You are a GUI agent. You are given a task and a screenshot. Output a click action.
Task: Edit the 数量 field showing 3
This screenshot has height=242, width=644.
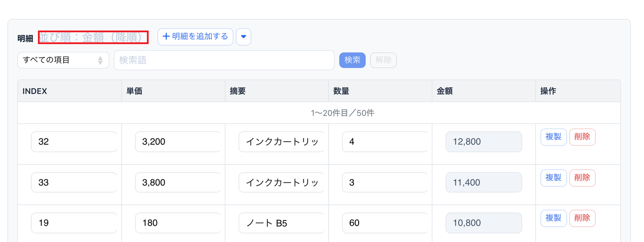(x=385, y=182)
